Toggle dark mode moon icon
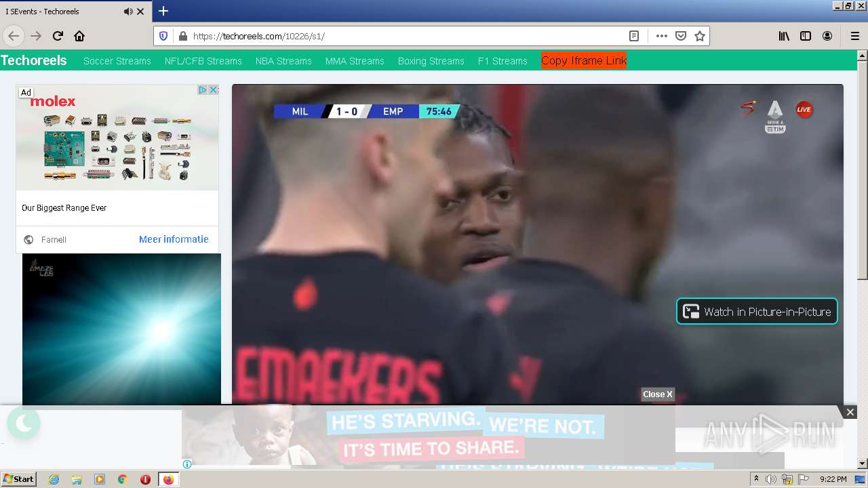868x488 pixels. [24, 424]
